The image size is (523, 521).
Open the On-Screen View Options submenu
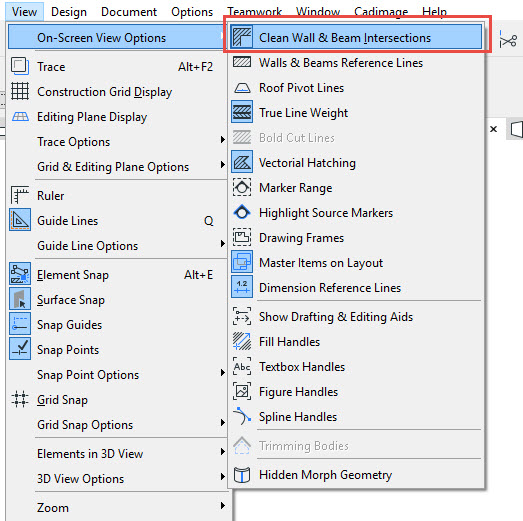coord(118,37)
